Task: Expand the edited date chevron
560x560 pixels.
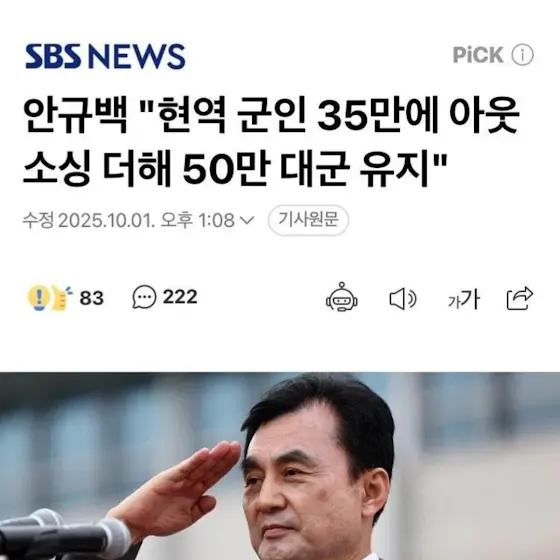Action: (247, 220)
